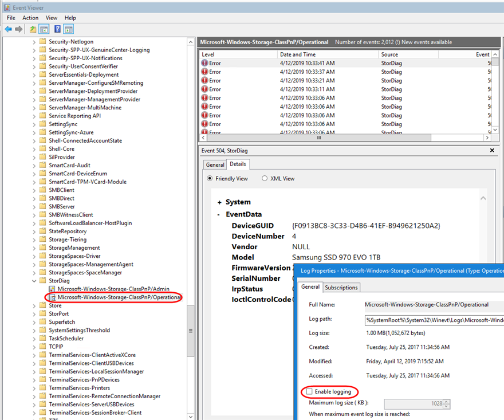Image resolution: width=504 pixels, height=420 pixels.
Task: Close the Event 504 preview pane
Action: 492,151
